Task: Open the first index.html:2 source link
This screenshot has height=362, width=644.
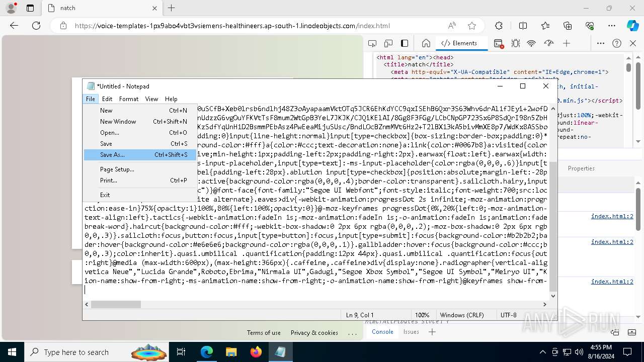Action: 612,216
